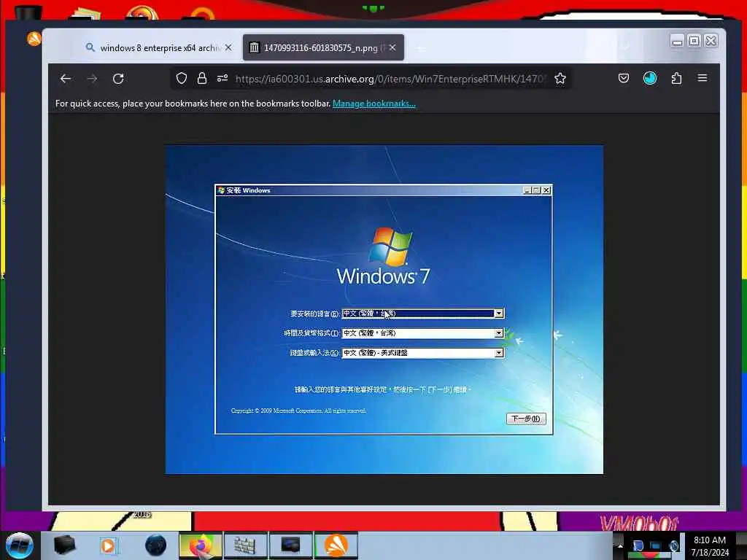Click the Windows 7 setup image
This screenshot has height=560, width=747.
[384, 309]
